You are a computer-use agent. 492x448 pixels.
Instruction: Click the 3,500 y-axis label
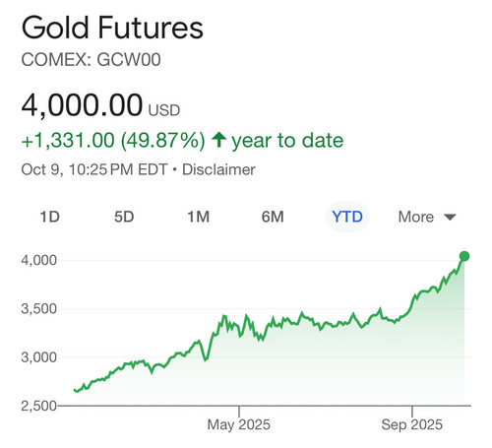click(x=38, y=309)
